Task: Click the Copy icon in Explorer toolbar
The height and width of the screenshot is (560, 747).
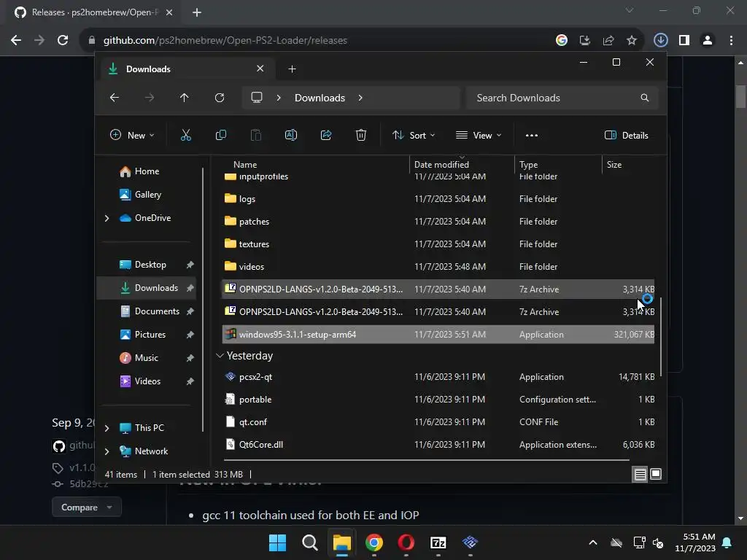Action: (220, 135)
